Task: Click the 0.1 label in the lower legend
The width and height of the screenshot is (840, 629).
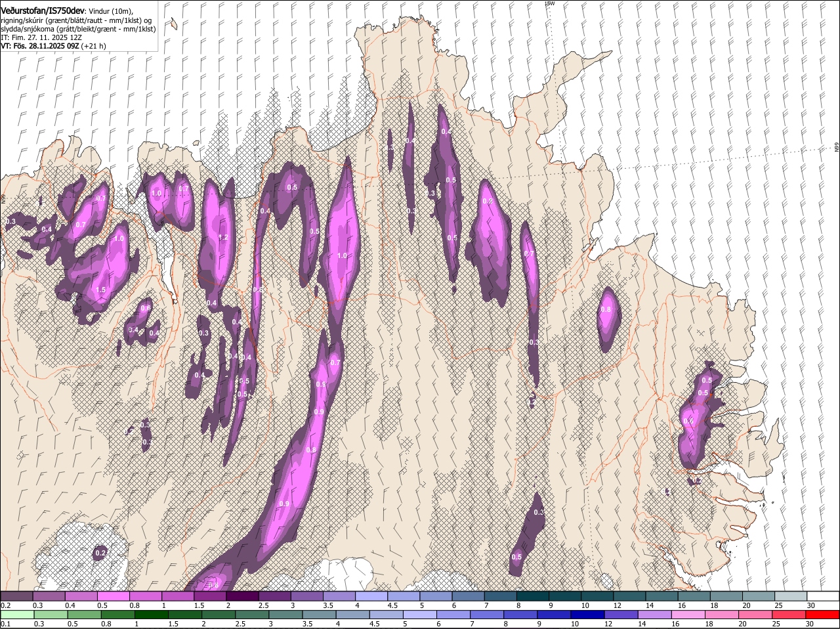Action: [5, 624]
